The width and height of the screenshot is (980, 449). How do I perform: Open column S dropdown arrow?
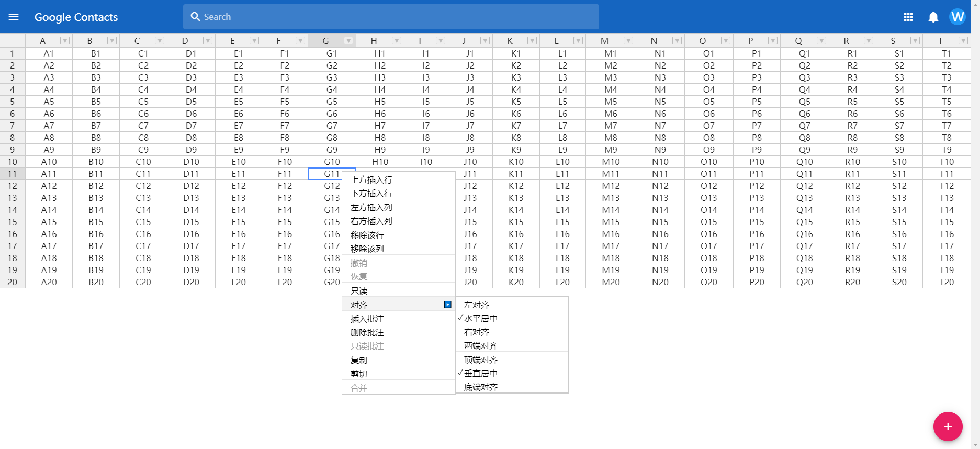[915, 41]
